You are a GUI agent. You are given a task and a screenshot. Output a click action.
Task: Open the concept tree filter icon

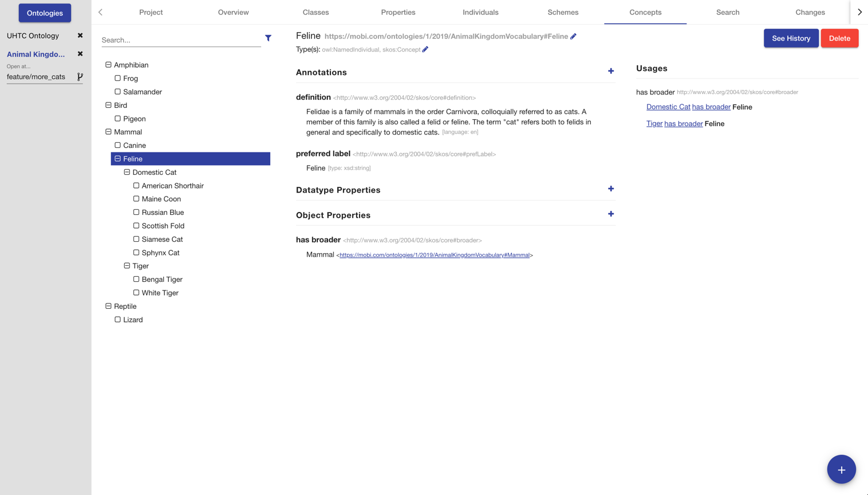268,38
